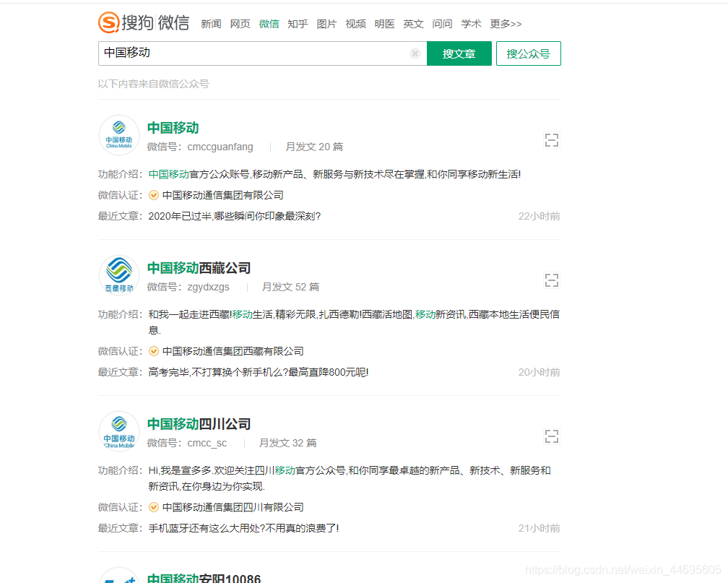Click 中国移动通信集团有限公司 certification text
Viewport: 728px width, 583px height.
[223, 195]
